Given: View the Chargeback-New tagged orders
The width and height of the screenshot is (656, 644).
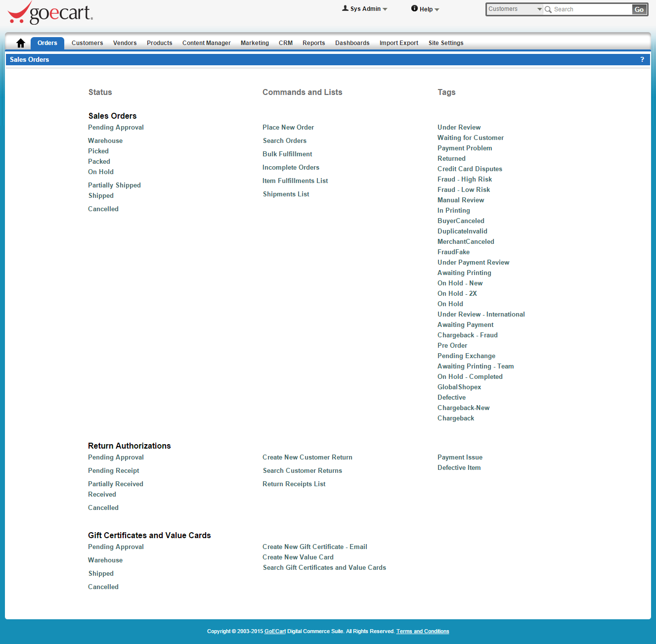Looking at the screenshot, I should pos(463,408).
